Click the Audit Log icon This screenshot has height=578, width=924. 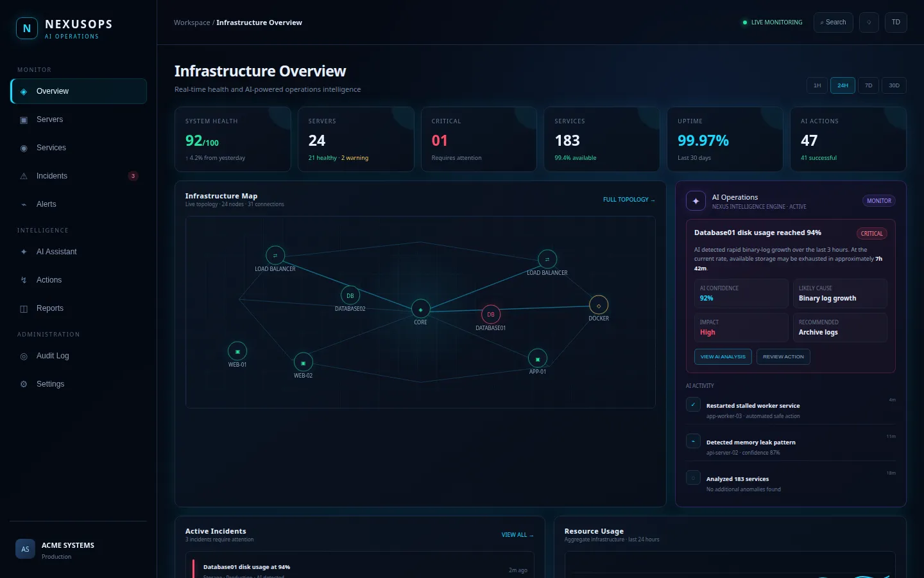coord(24,356)
